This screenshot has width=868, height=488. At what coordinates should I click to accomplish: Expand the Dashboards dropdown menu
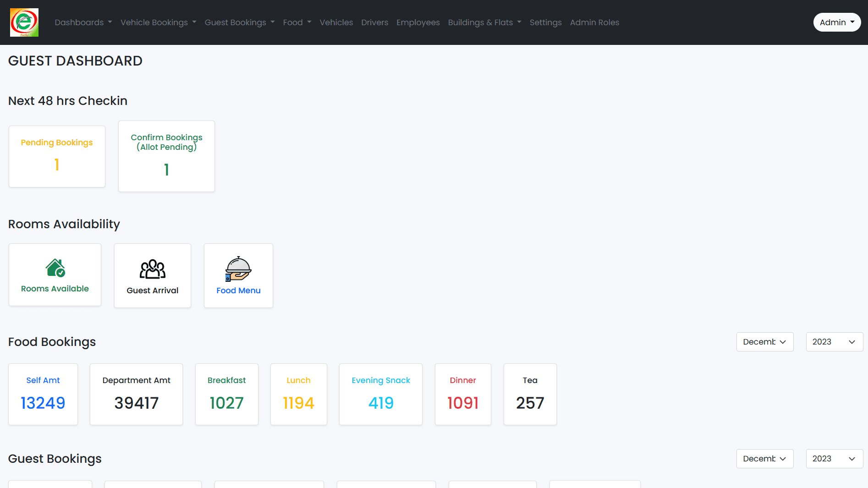(83, 22)
